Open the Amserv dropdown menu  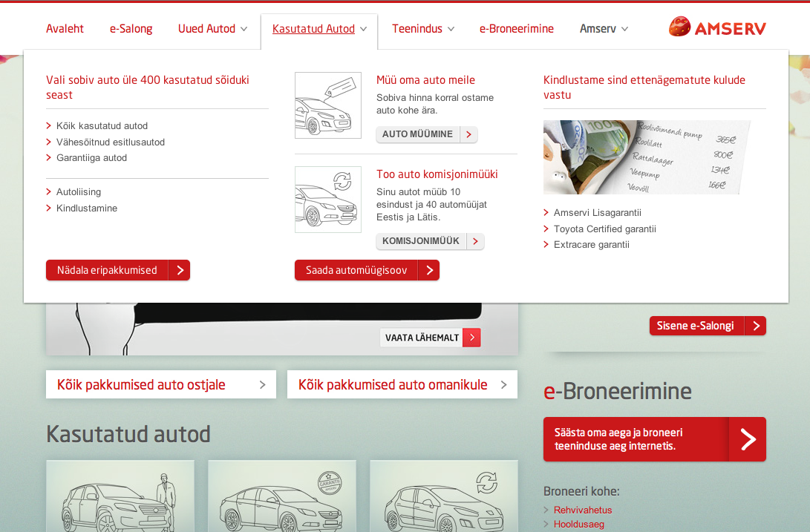(604, 29)
